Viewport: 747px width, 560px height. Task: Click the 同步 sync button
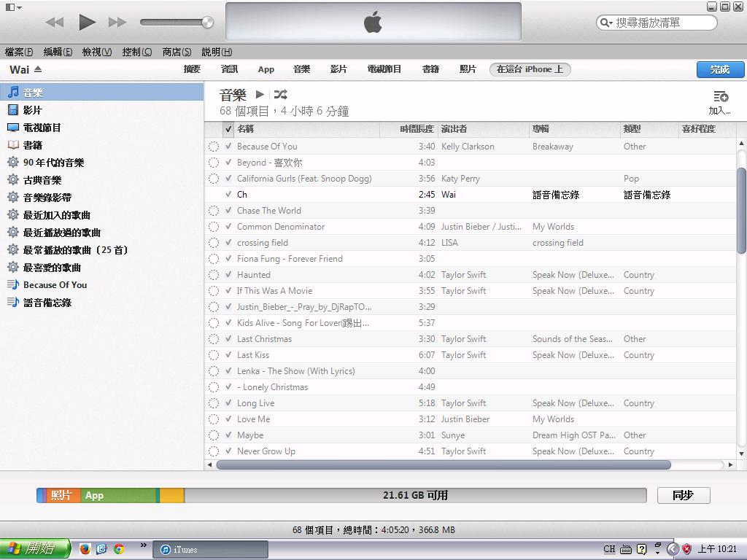[683, 495]
